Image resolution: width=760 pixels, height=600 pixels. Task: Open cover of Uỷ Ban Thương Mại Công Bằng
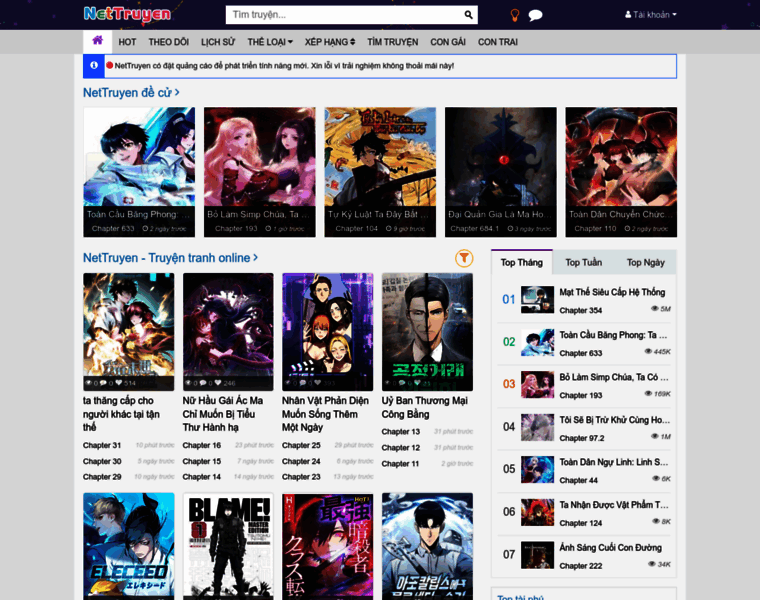pyautogui.click(x=427, y=332)
